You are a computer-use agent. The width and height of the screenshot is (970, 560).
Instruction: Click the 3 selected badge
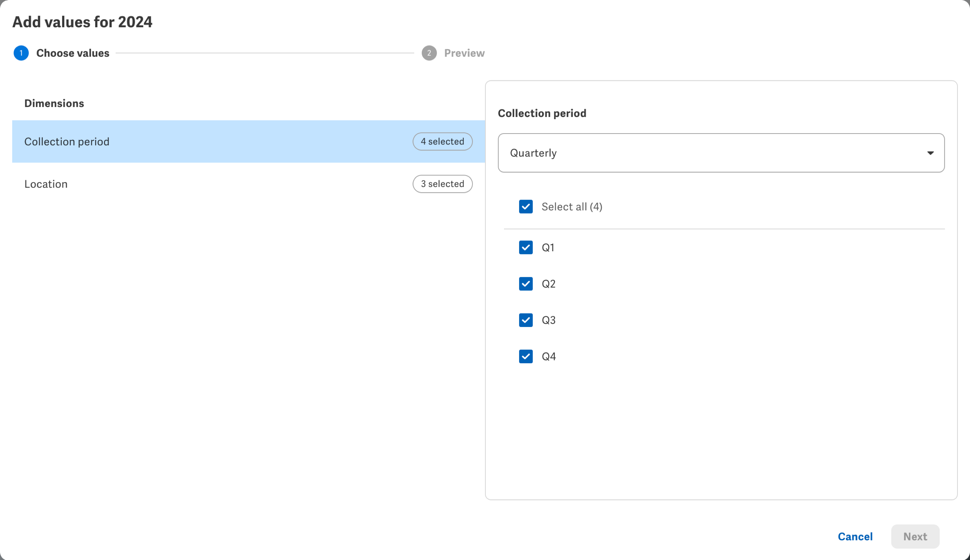click(442, 184)
